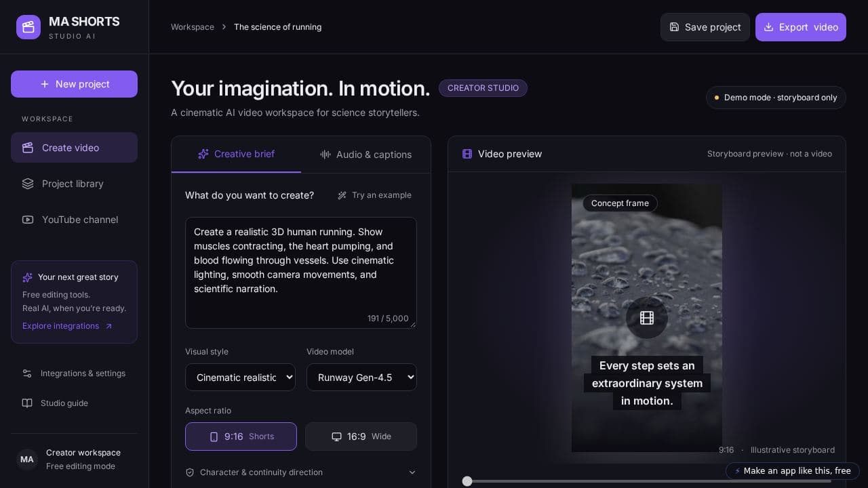Click Workspace in the breadcrumb

[193, 27]
